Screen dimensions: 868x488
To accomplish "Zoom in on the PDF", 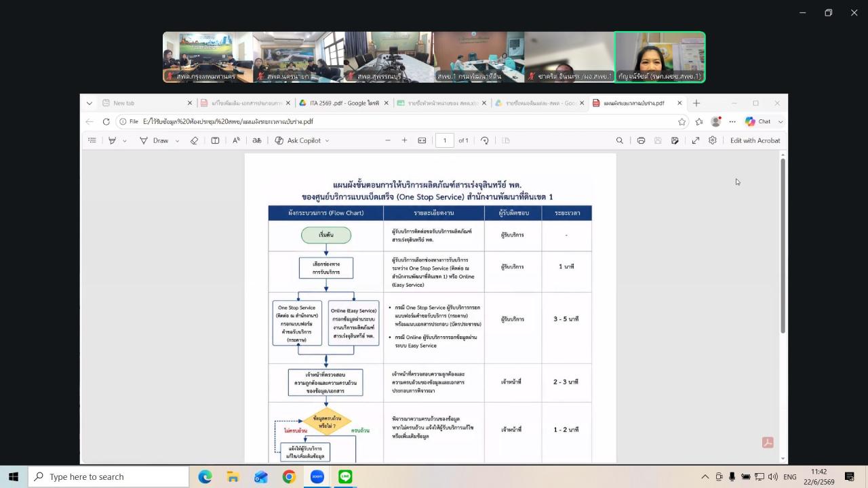I will click(x=404, y=140).
